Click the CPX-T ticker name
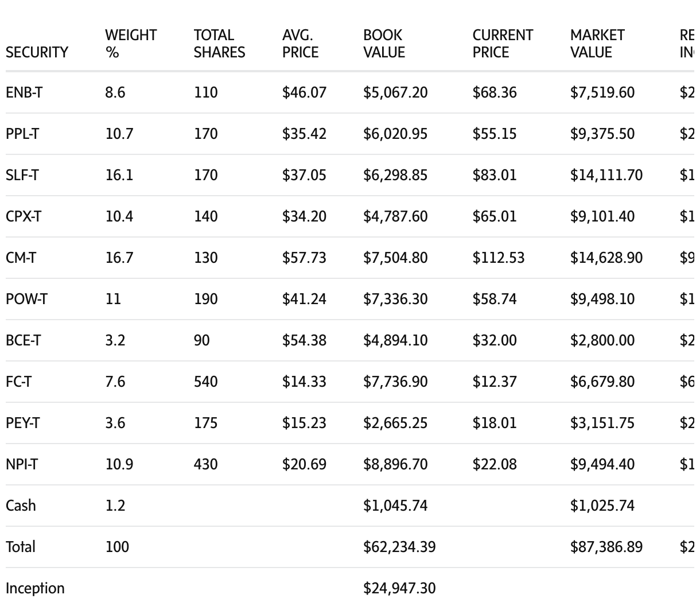Image resolution: width=700 pixels, height=614 pixels. coord(24,216)
